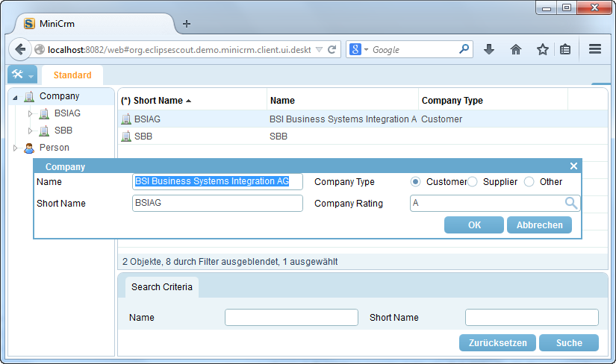
Task: Choose the Other company type option
Action: click(x=529, y=181)
